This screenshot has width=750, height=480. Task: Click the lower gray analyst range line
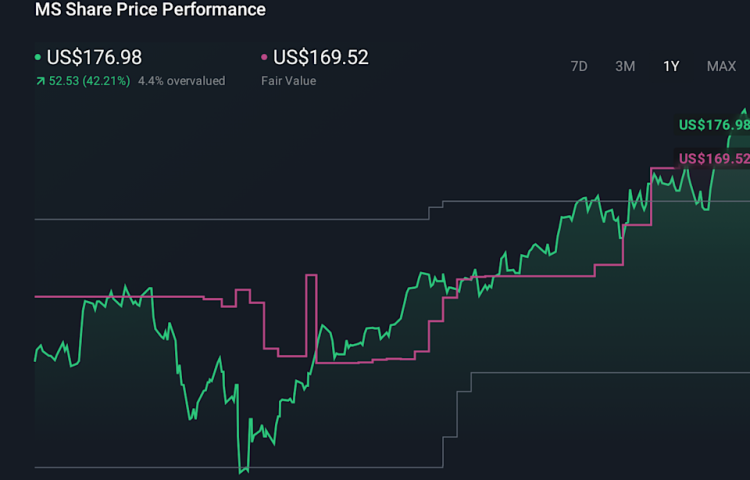click(x=230, y=466)
